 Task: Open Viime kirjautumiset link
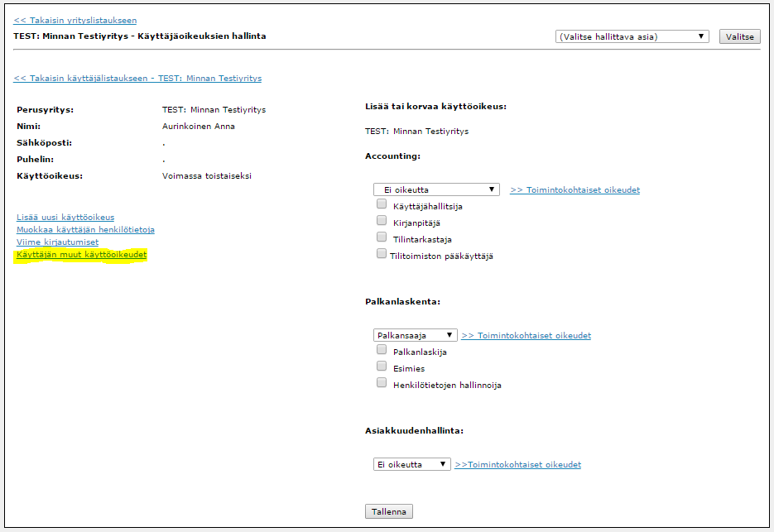pyautogui.click(x=57, y=242)
